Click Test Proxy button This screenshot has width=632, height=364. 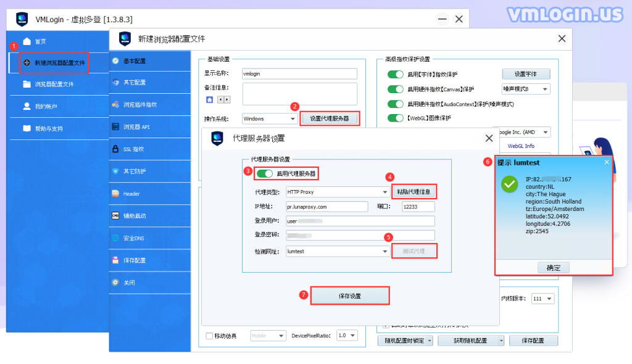coord(414,251)
